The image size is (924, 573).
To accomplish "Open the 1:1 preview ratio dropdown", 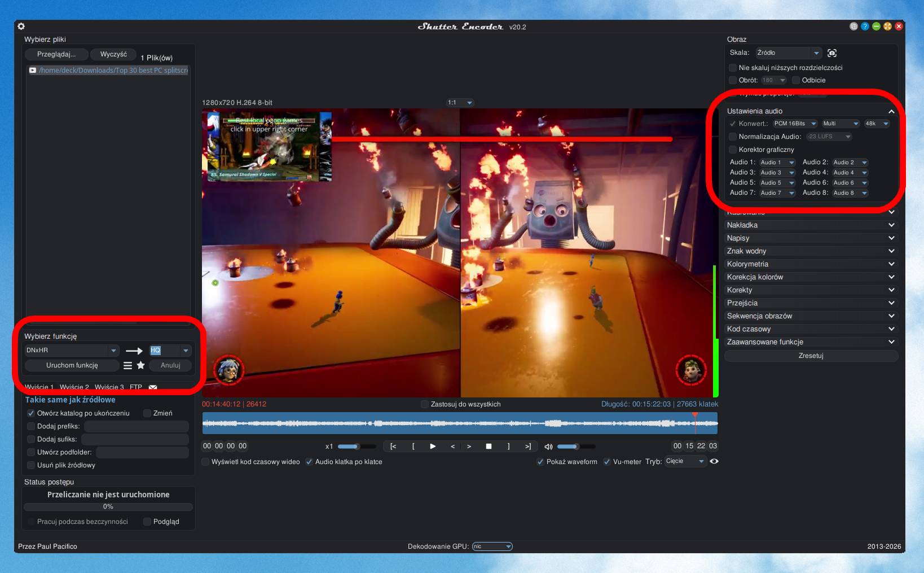I will 460,103.
